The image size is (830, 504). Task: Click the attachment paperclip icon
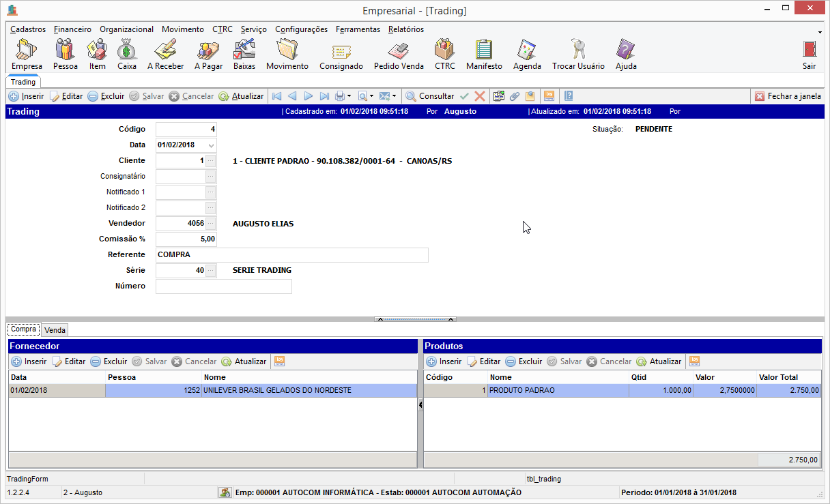(x=515, y=96)
